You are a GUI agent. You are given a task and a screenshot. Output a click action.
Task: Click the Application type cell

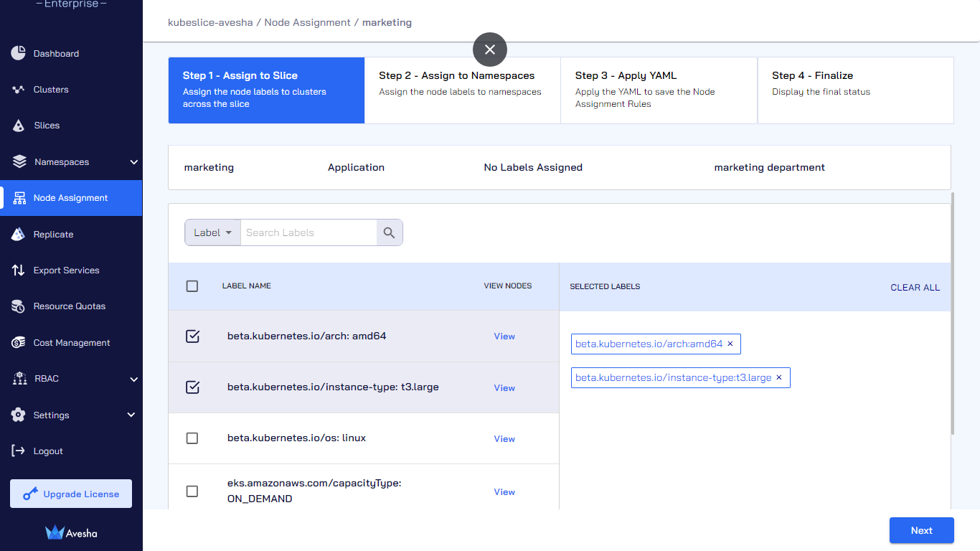tap(356, 167)
